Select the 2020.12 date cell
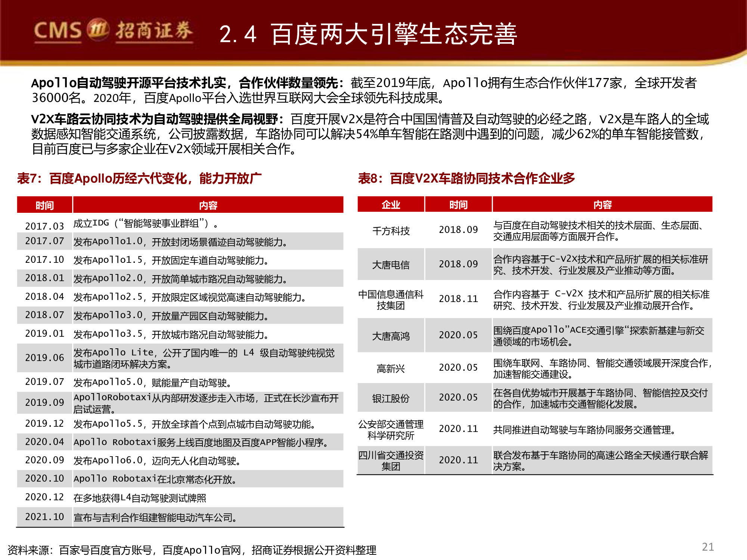The height and width of the screenshot is (560, 747). [x=44, y=497]
